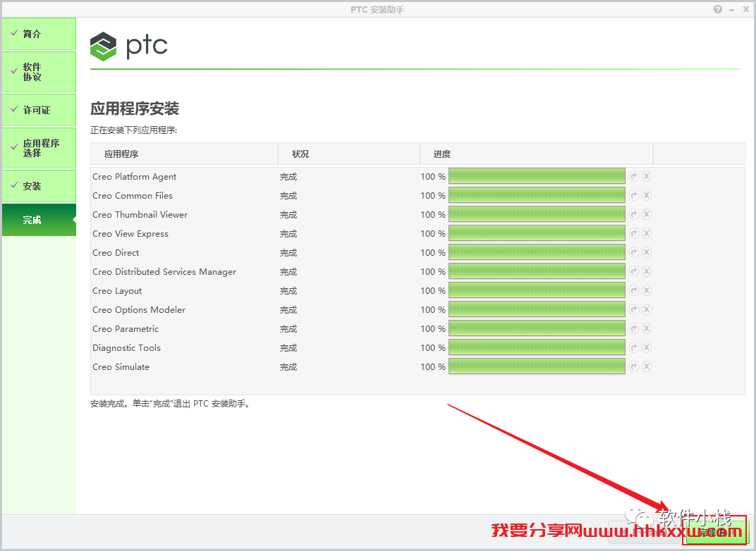Viewport: 756px width, 551px height.
Task: Click the retry arrow icon for Creo Layout
Action: tap(634, 290)
